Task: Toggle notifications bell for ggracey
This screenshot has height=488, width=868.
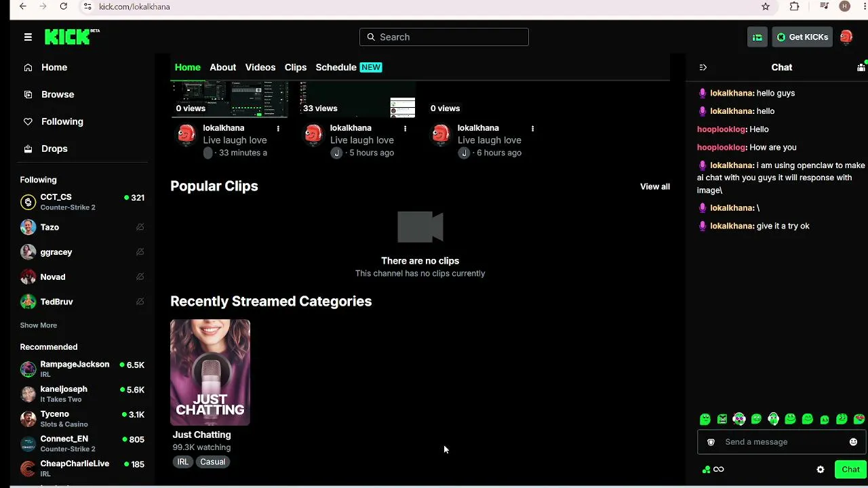Action: [140, 252]
